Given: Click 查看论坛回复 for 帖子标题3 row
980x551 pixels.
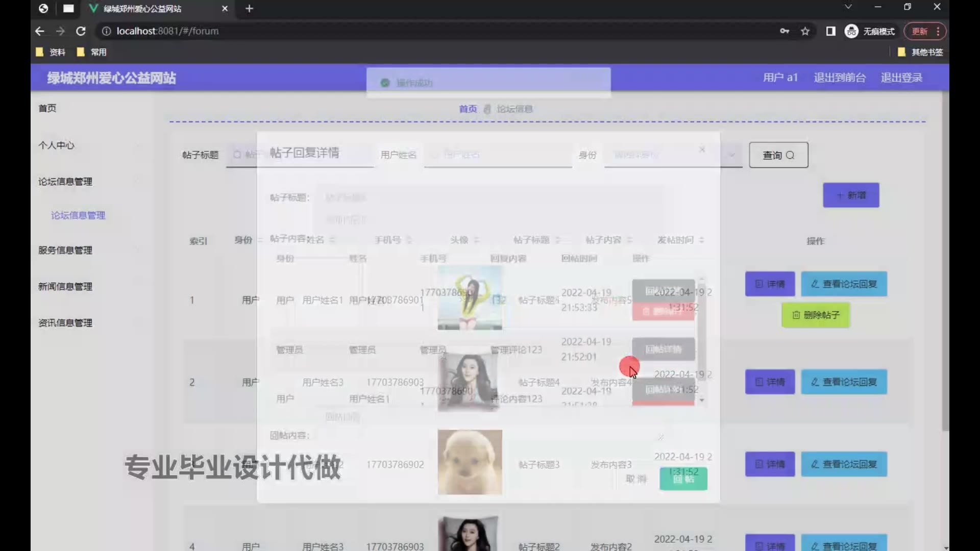Looking at the screenshot, I should click(x=844, y=464).
